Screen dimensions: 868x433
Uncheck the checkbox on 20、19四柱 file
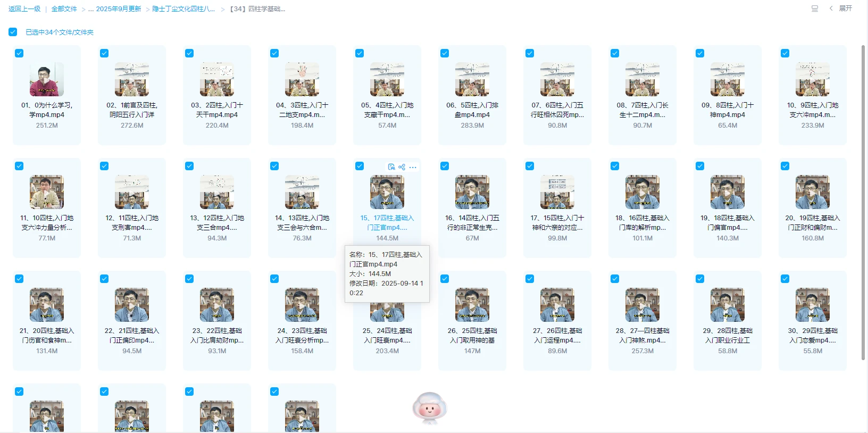785,166
